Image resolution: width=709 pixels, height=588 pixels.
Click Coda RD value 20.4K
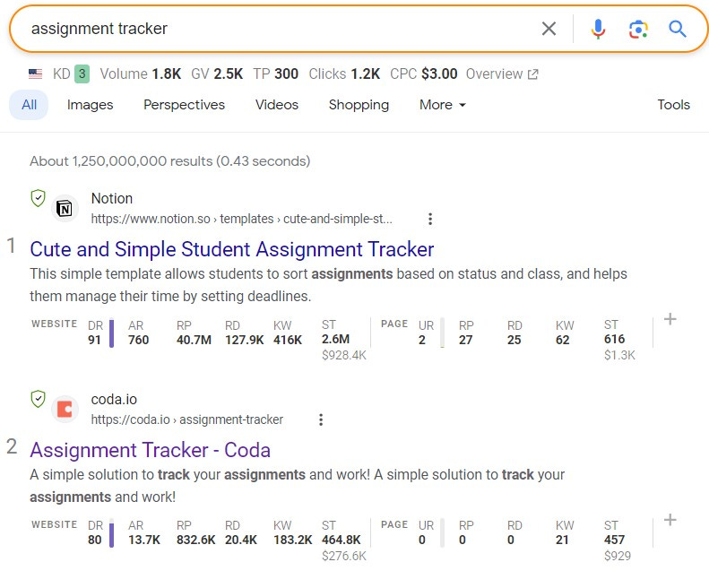pos(241,540)
